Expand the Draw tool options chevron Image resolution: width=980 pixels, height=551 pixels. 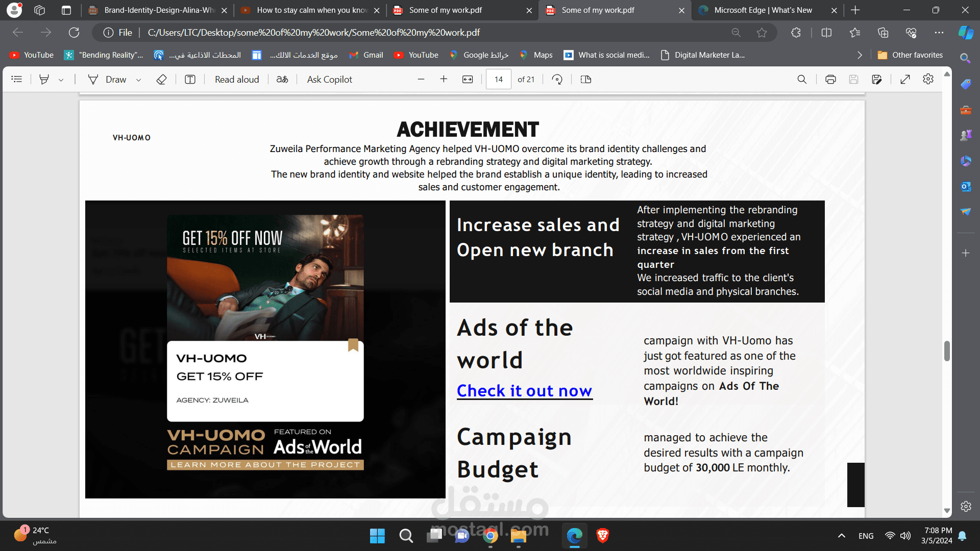(138, 80)
